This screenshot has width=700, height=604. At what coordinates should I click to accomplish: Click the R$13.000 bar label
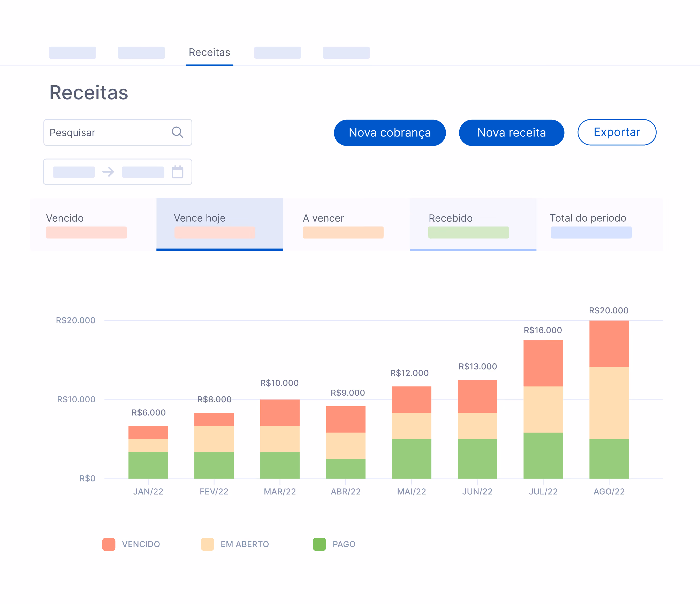point(478,366)
